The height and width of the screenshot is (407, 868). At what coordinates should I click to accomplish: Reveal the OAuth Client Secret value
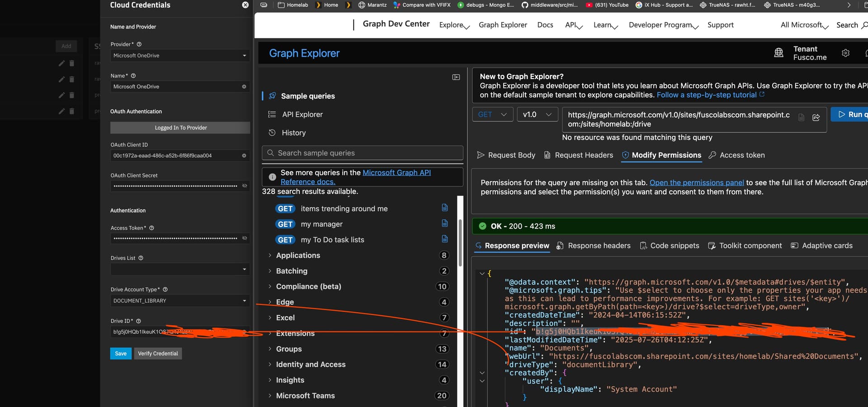tap(245, 186)
